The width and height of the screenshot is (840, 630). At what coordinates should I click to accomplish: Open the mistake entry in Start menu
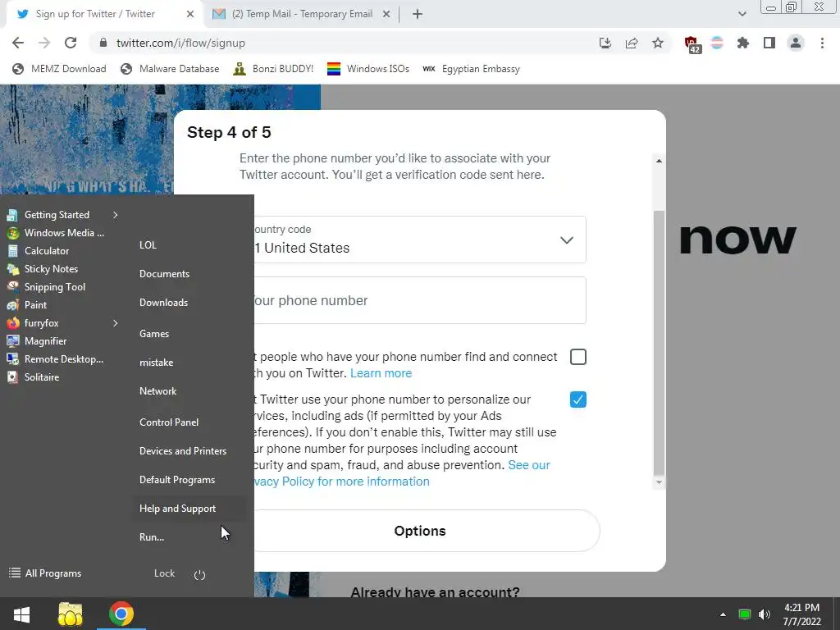pos(156,362)
